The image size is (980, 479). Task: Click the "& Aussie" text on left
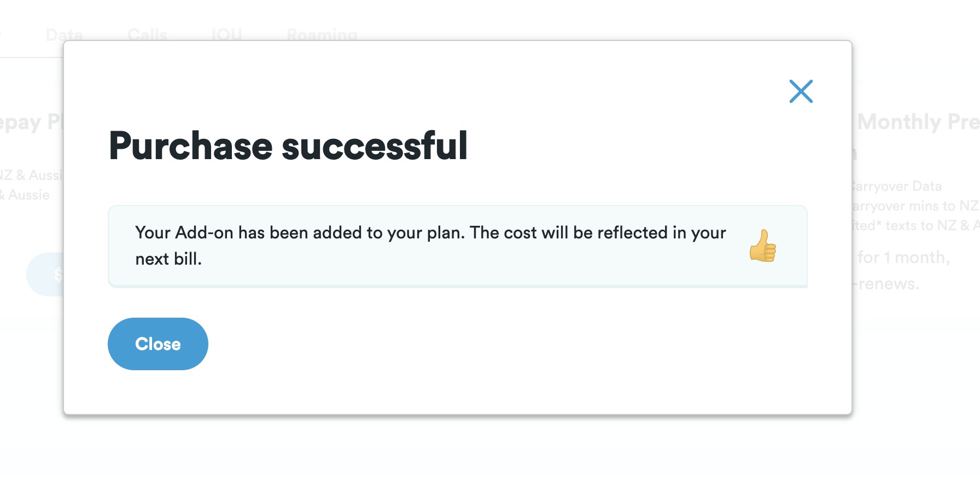coord(26,195)
